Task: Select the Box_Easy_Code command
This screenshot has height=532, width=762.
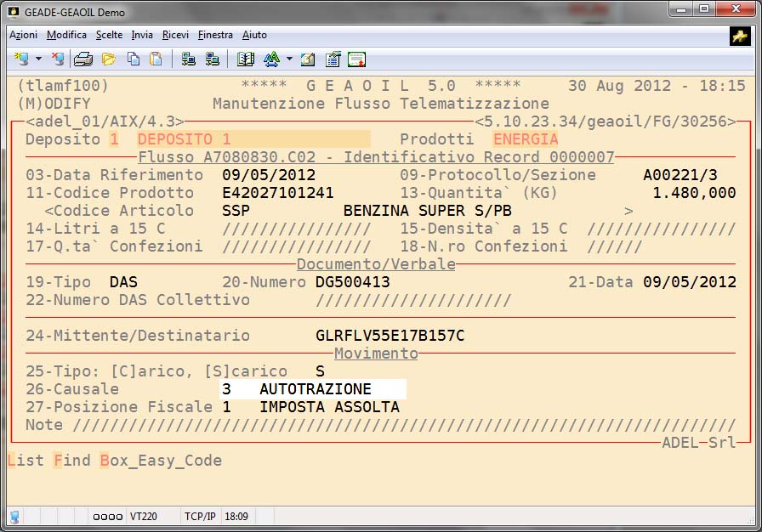Action: [161, 461]
